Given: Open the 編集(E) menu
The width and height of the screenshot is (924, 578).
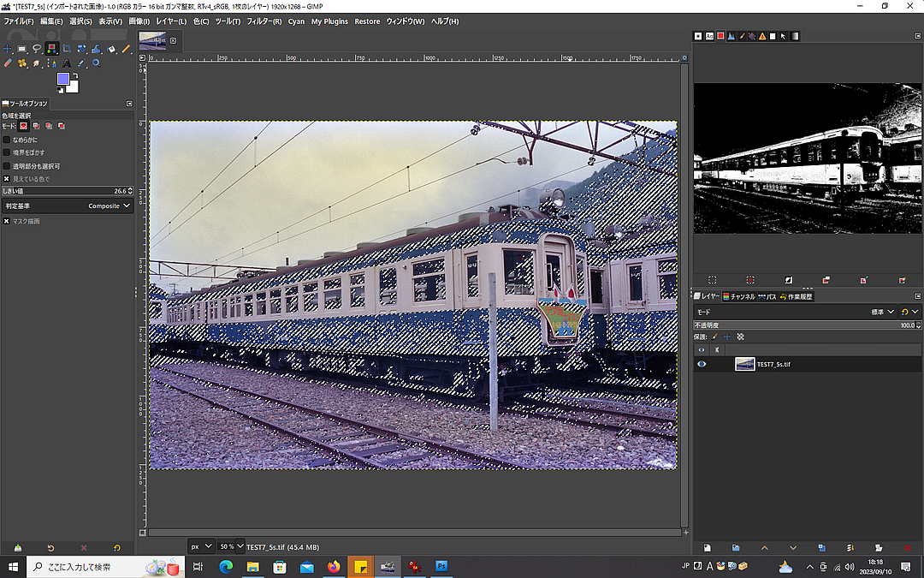Looking at the screenshot, I should (x=51, y=21).
